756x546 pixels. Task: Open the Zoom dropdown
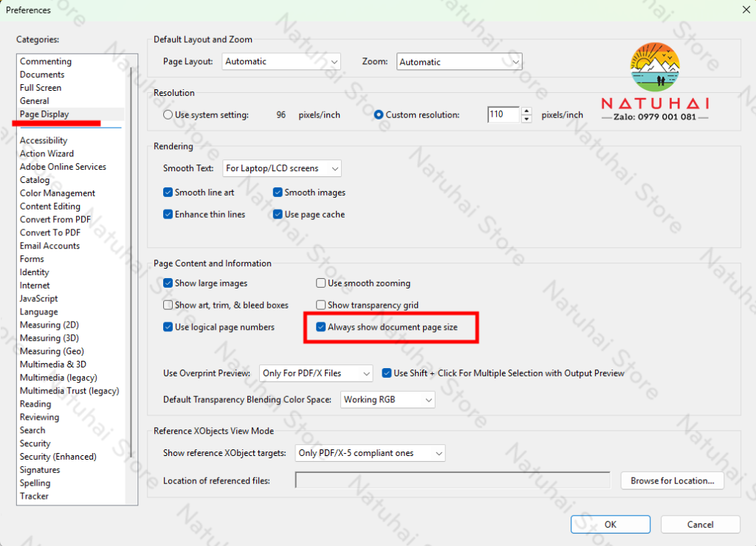(x=459, y=62)
